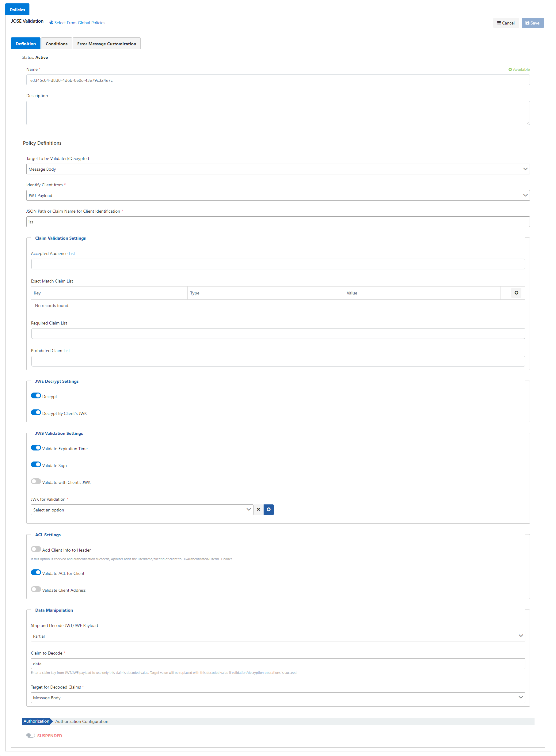Click the clear X icon beside JWK for Validation

[258, 509]
